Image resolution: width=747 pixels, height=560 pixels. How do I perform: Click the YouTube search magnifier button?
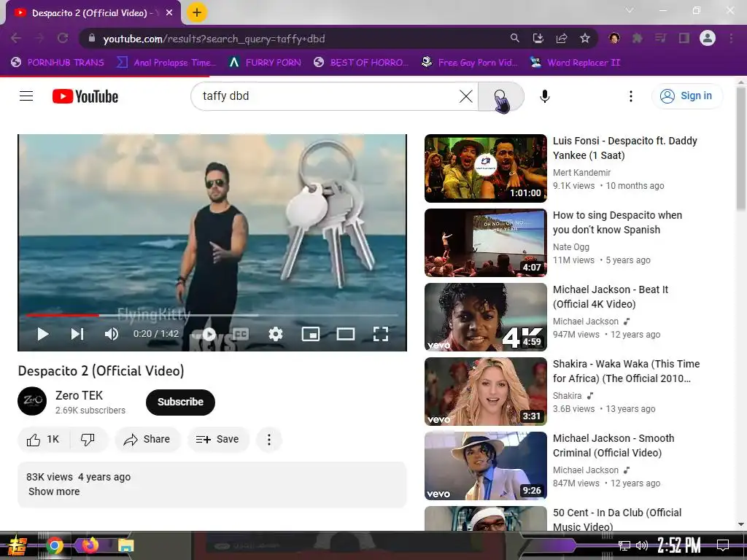500,96
